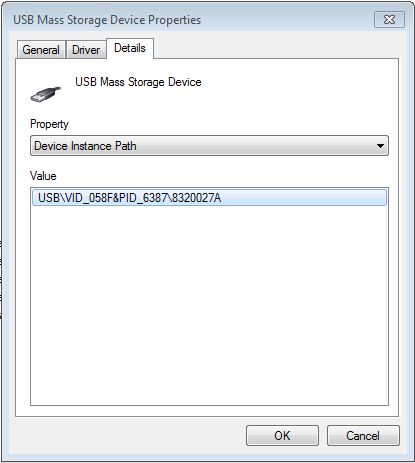Open the Device Instance Path combo box
The image size is (415, 463).
coord(209,146)
